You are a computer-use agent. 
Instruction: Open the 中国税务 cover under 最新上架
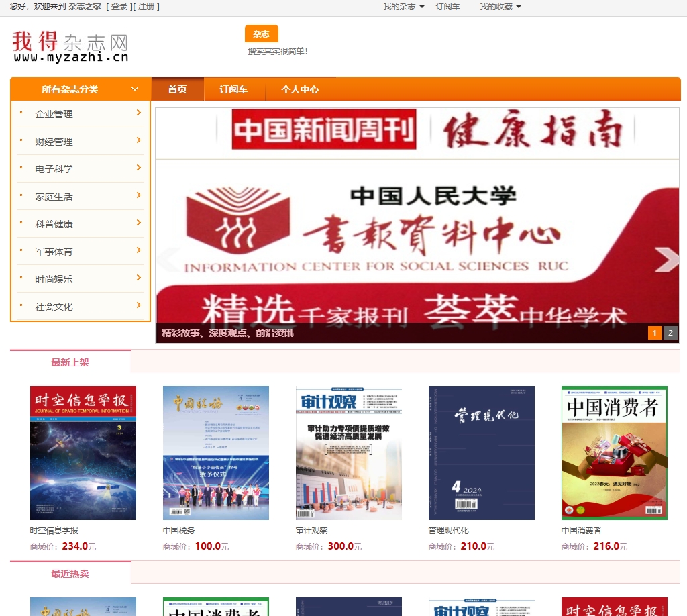click(215, 452)
